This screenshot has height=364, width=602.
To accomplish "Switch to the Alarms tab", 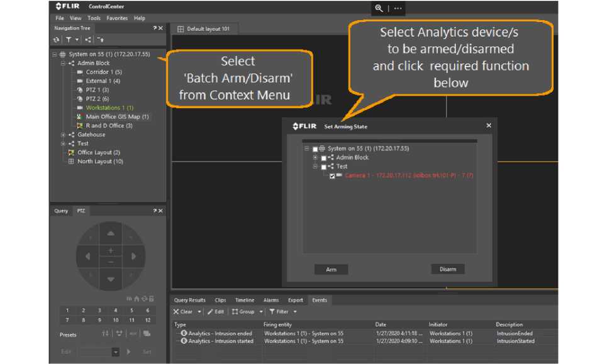I will click(x=270, y=301).
